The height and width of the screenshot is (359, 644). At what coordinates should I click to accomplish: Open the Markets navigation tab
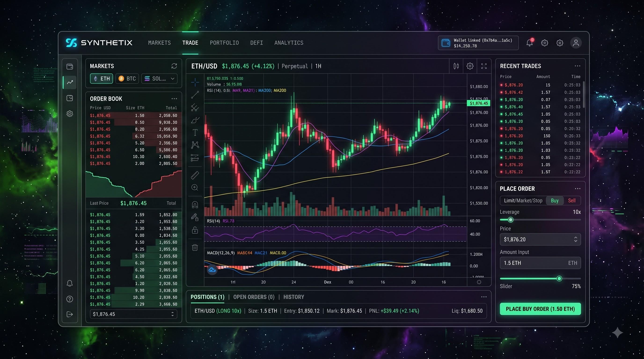click(159, 43)
